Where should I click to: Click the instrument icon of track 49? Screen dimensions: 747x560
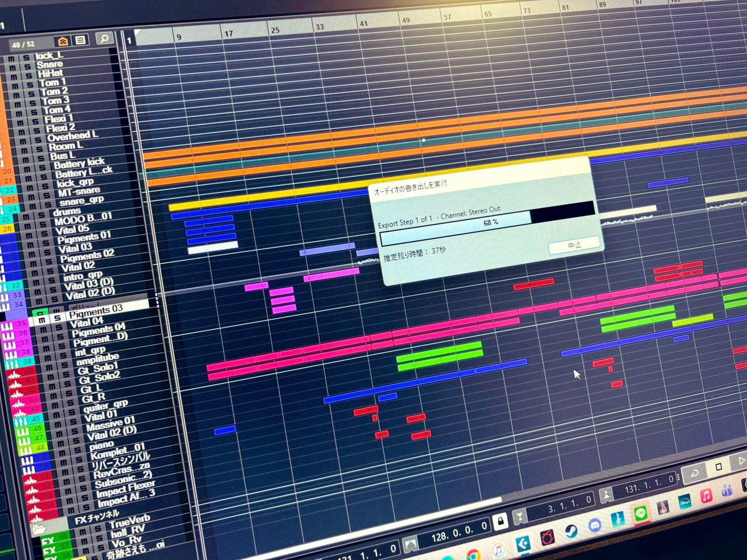click(x=26, y=459)
